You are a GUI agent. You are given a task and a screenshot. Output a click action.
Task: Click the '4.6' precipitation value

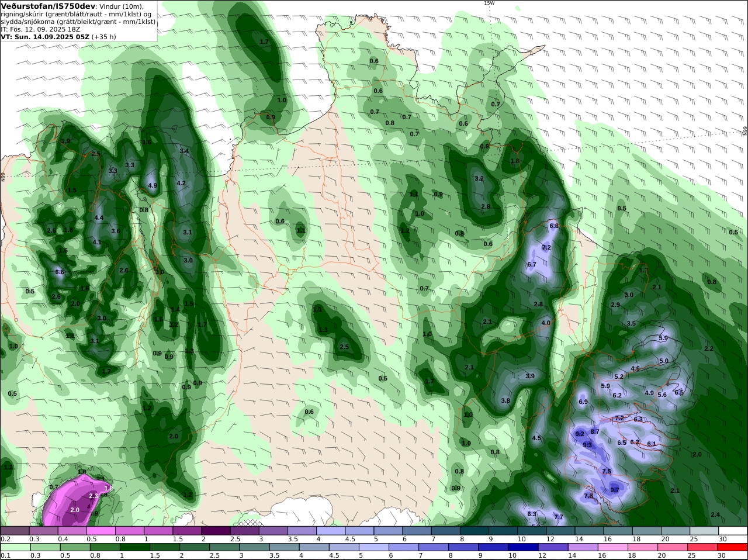(636, 368)
